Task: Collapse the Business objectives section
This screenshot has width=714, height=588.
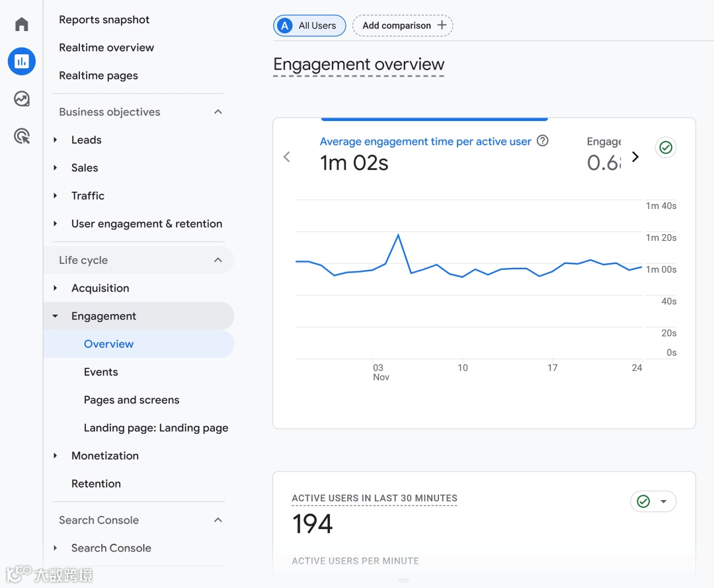Action: point(218,112)
